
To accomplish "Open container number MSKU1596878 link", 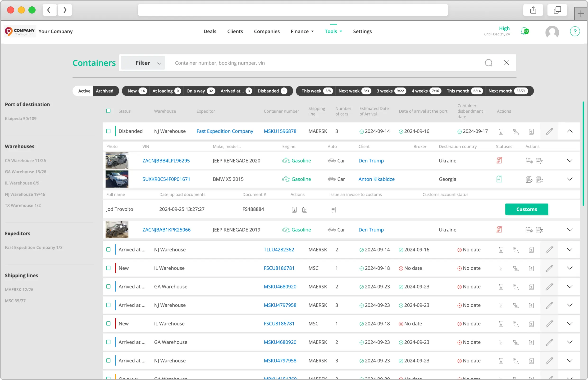I will 280,131.
